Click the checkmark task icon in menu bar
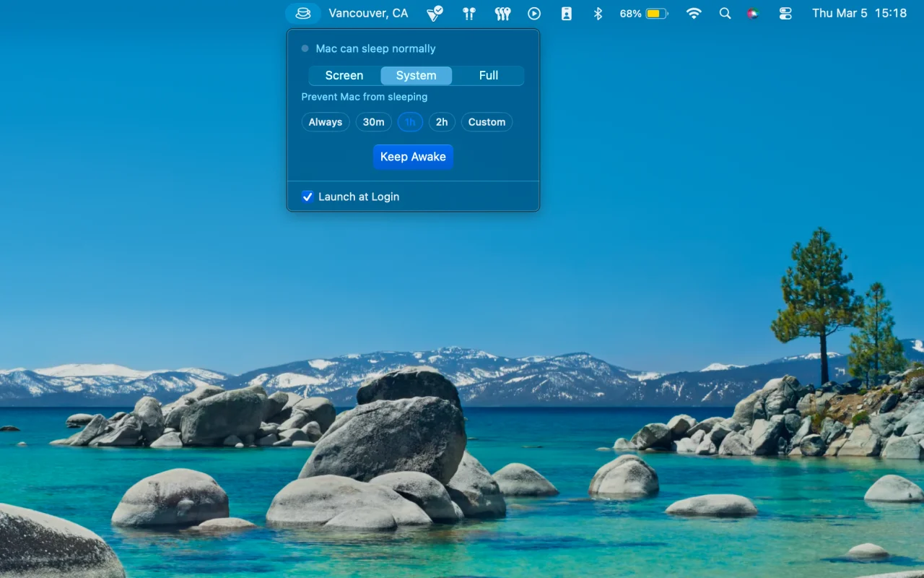 pyautogui.click(x=435, y=13)
